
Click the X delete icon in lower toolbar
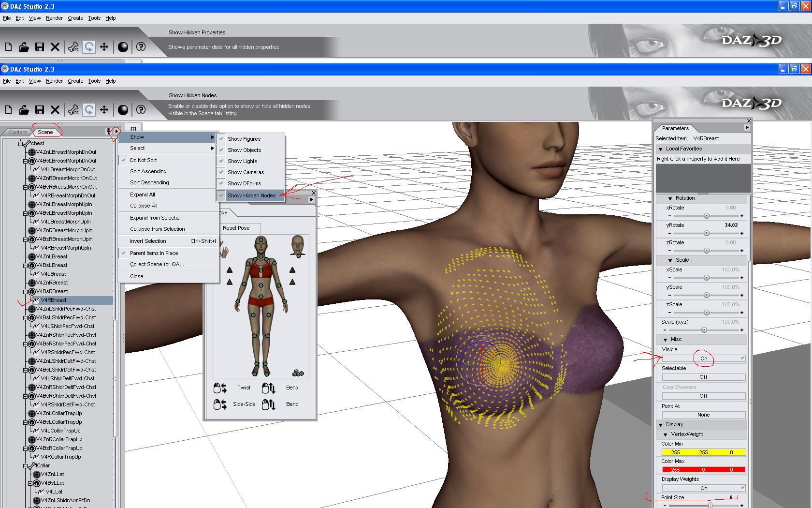(x=55, y=110)
